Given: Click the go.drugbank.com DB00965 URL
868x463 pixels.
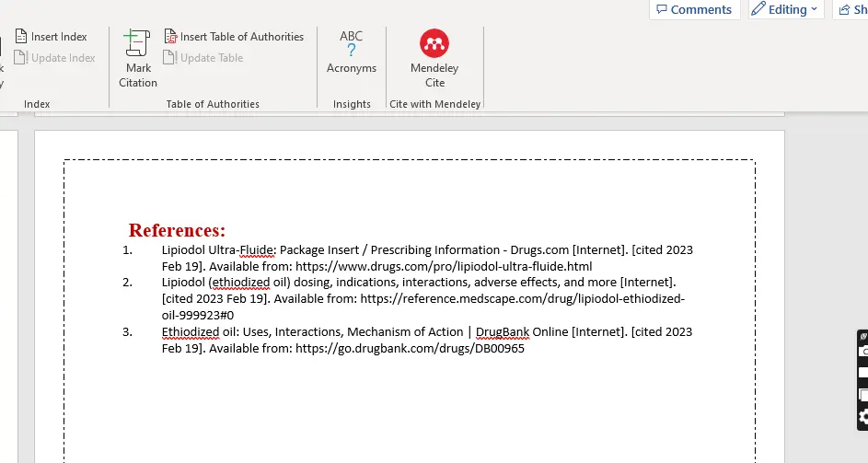Looking at the screenshot, I should tap(410, 348).
